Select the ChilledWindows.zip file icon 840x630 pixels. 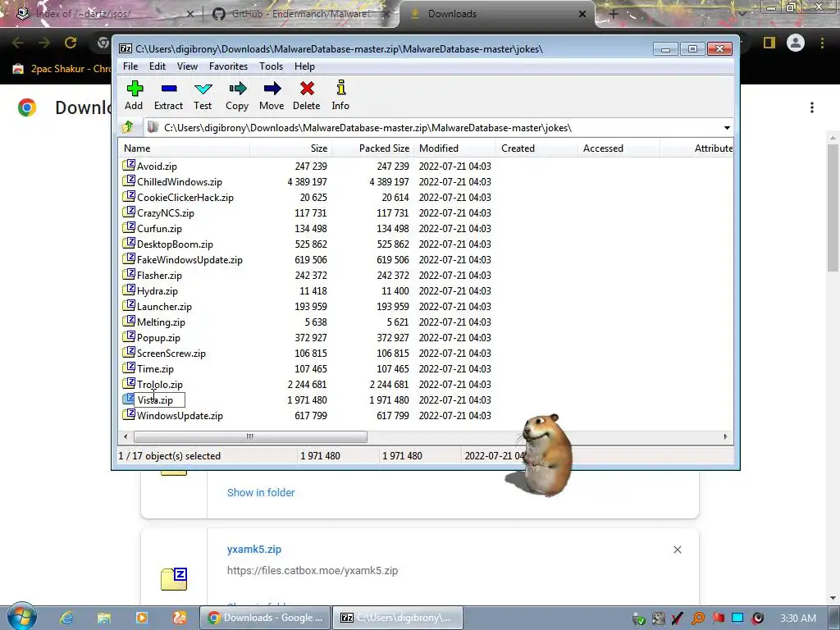tap(129, 181)
